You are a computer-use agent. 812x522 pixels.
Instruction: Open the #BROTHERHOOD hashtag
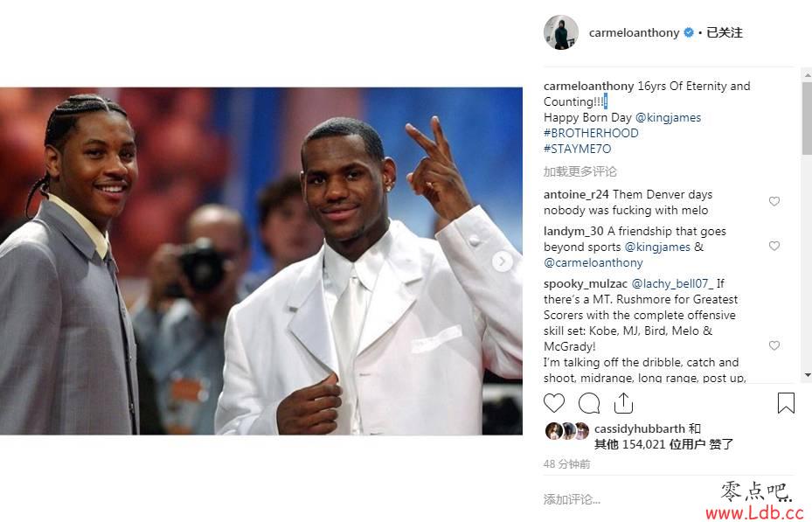(591, 133)
